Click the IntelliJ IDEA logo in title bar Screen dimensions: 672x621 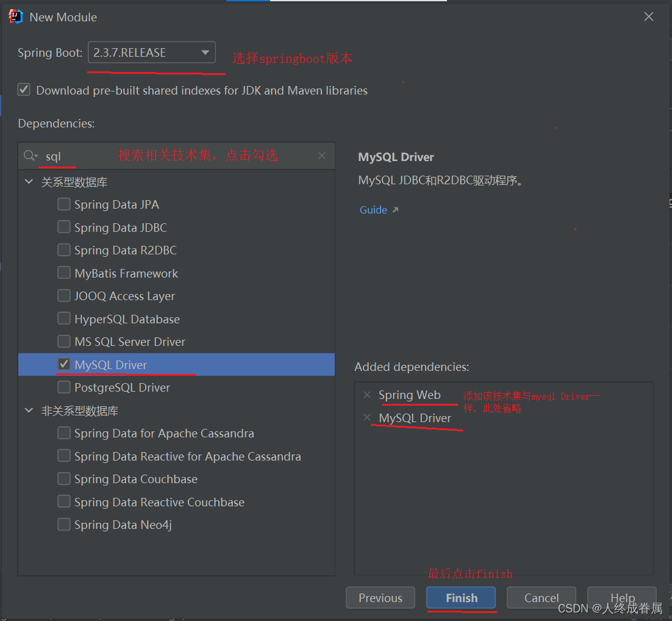[x=15, y=16]
